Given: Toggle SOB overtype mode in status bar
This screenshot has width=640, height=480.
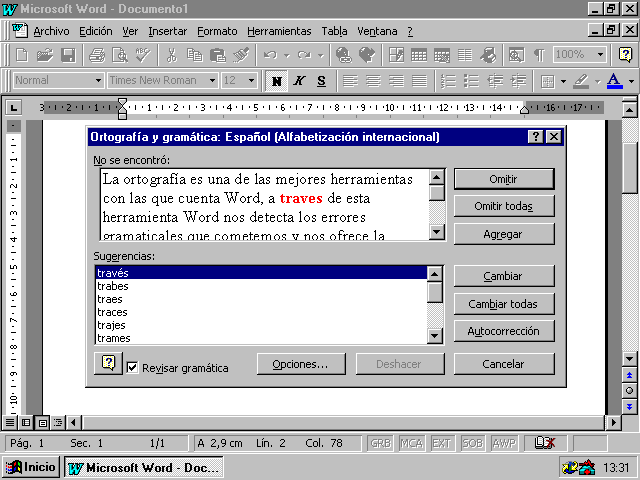Looking at the screenshot, I should [x=472, y=443].
